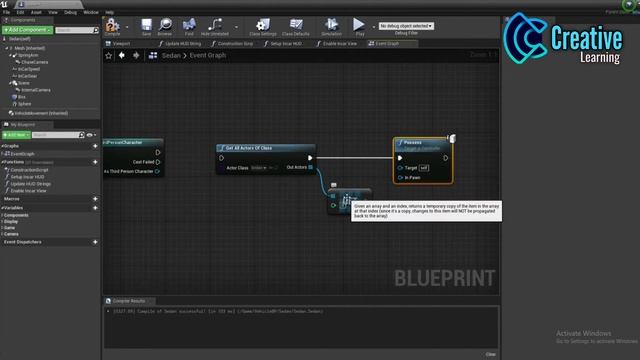Open the Play options dropdown arrow
The image size is (640, 360).
point(373,27)
